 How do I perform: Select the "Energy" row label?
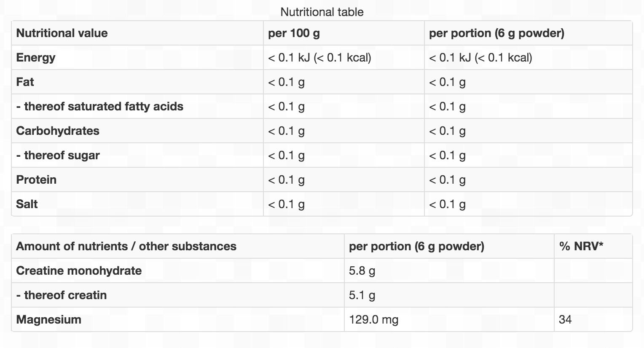[x=36, y=58]
